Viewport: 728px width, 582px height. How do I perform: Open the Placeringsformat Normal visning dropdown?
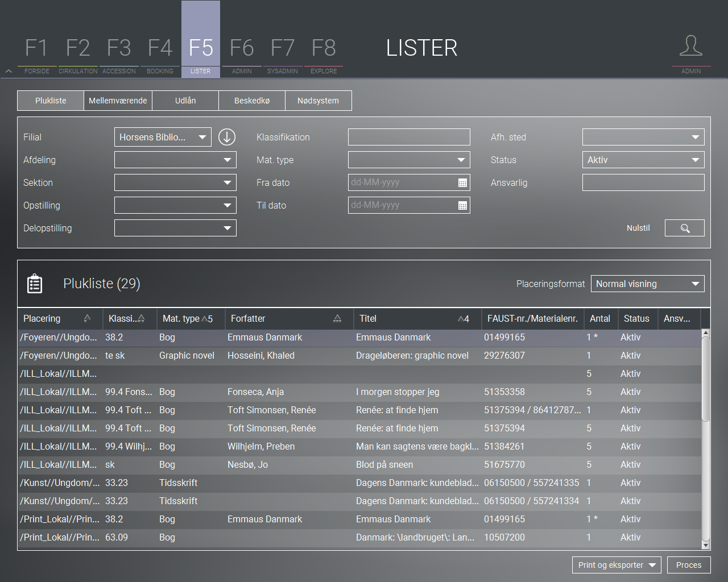pyautogui.click(x=648, y=284)
